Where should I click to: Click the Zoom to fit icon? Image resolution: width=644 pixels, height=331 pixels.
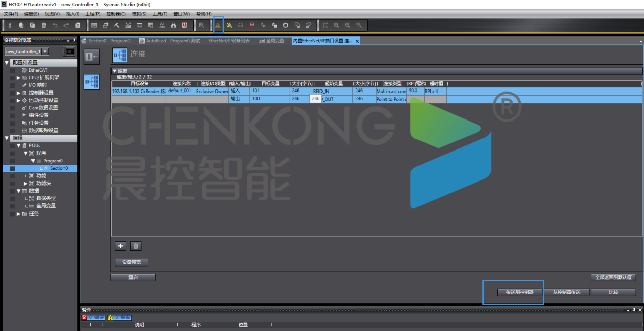coord(325,25)
